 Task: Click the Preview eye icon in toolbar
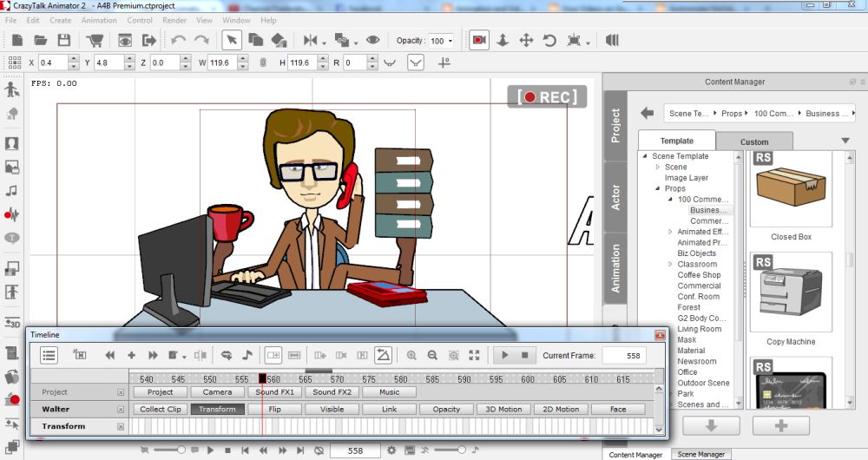coord(125,40)
